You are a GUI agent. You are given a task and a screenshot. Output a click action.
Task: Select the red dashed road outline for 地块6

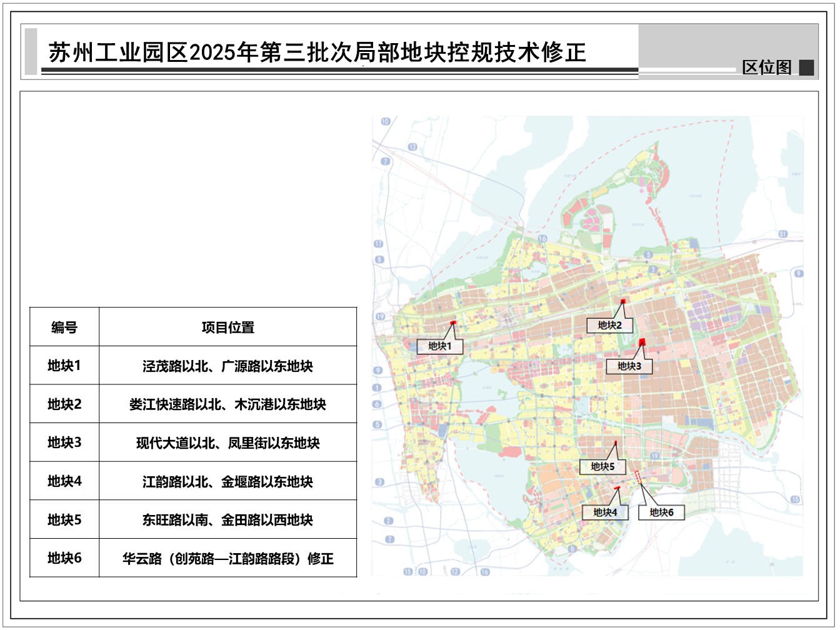637,477
